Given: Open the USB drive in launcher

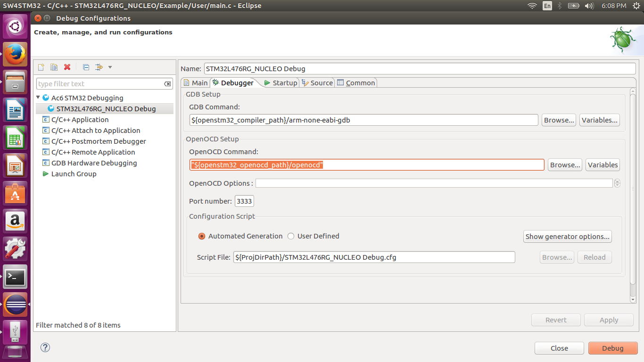Looking at the screenshot, I should point(15,332).
